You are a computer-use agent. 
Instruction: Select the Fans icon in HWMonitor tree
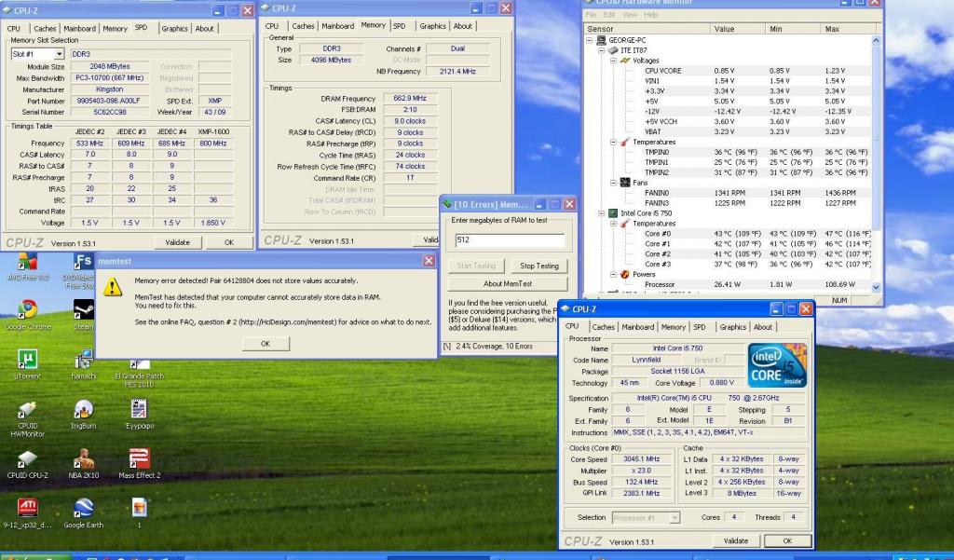(625, 182)
